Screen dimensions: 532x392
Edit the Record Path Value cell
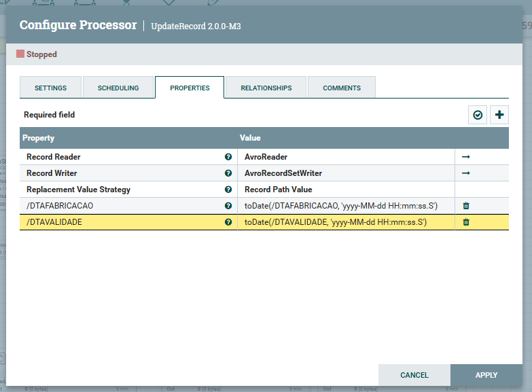pos(346,190)
